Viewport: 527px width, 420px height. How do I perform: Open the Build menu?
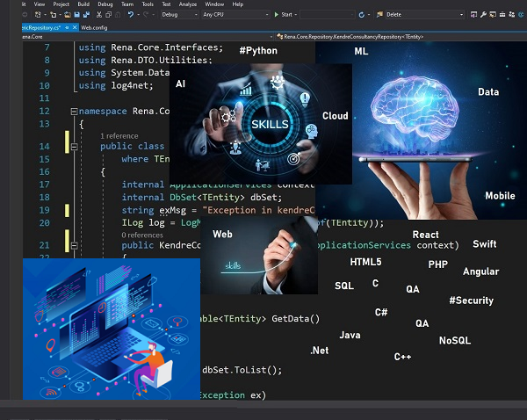tap(84, 4)
